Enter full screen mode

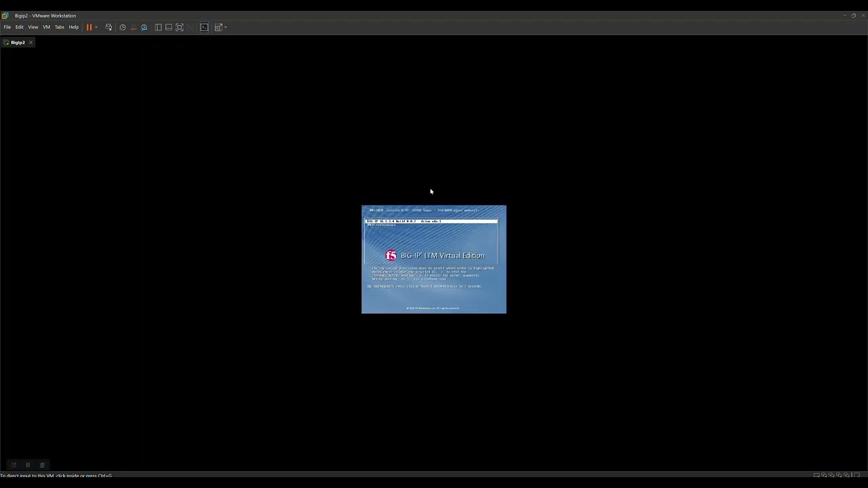(180, 27)
